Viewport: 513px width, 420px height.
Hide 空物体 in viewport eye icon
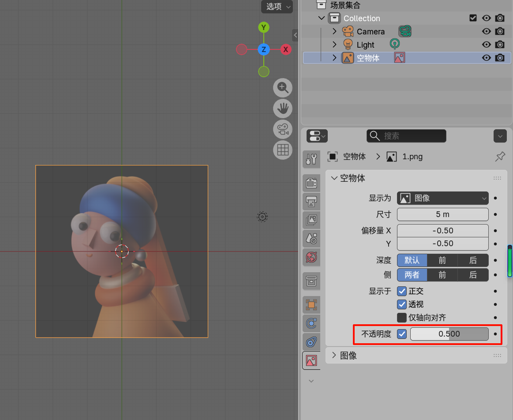pyautogui.click(x=487, y=58)
